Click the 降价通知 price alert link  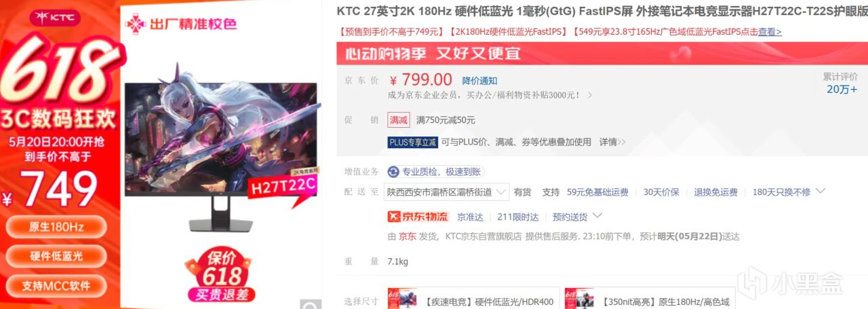[479, 81]
